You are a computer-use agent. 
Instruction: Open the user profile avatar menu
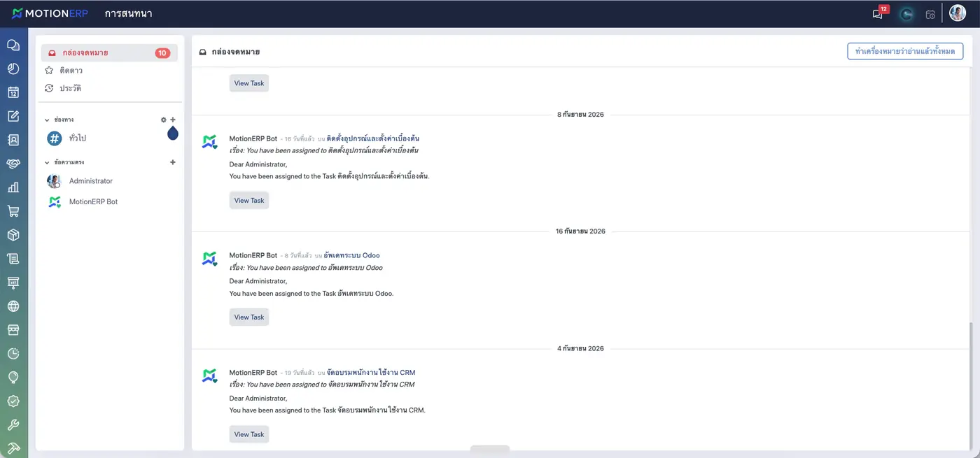pos(957,13)
